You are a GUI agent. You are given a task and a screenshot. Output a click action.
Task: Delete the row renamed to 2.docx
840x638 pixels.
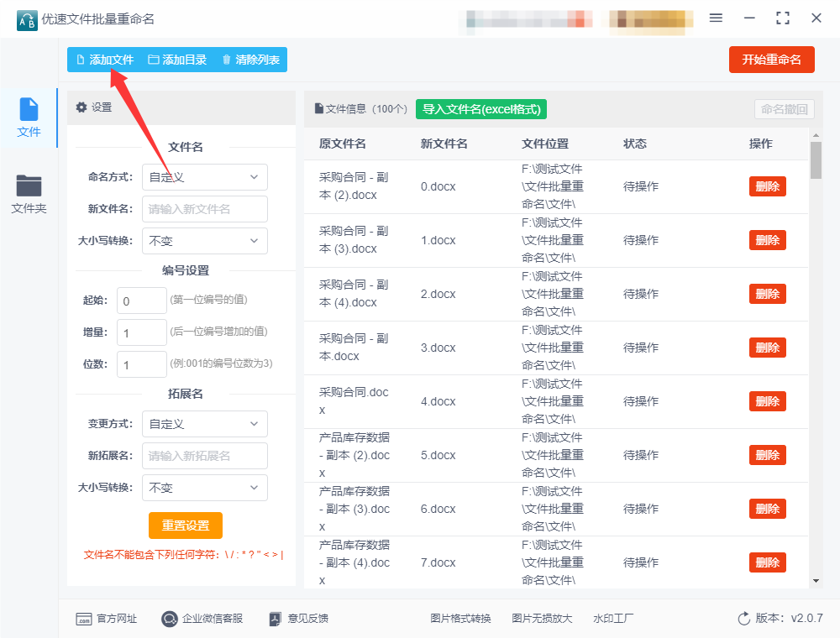point(767,294)
